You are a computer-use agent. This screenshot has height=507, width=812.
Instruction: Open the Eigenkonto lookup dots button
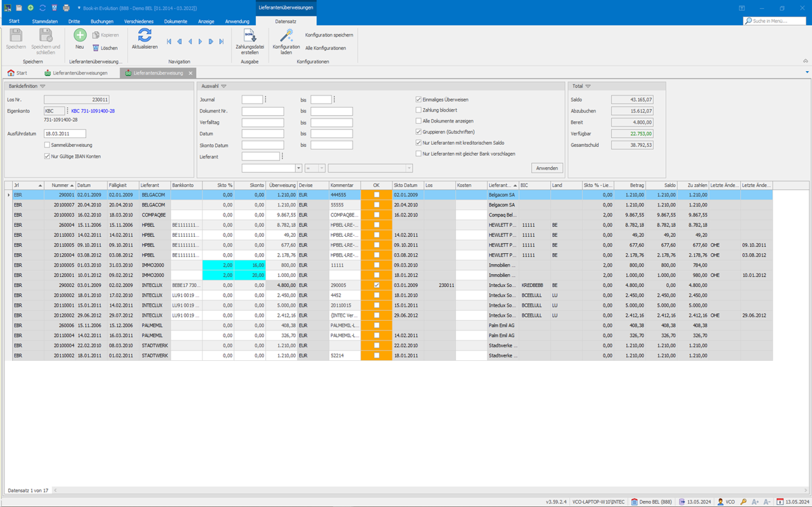(68, 111)
